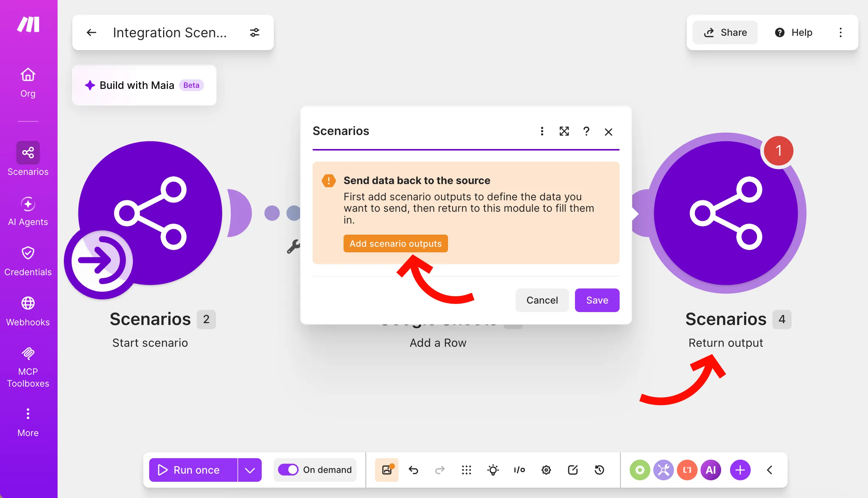Open the Webhooks sidebar section
The image size is (868, 498).
point(28,311)
